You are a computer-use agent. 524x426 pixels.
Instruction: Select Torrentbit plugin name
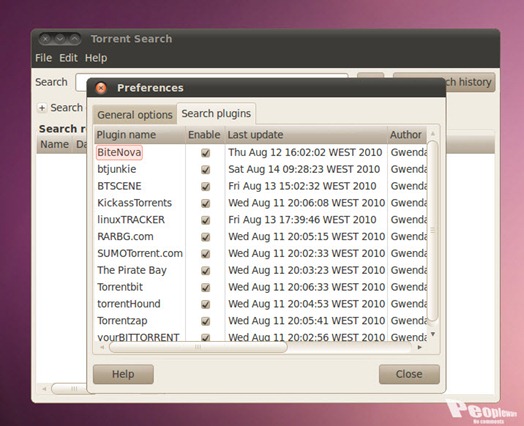click(120, 287)
